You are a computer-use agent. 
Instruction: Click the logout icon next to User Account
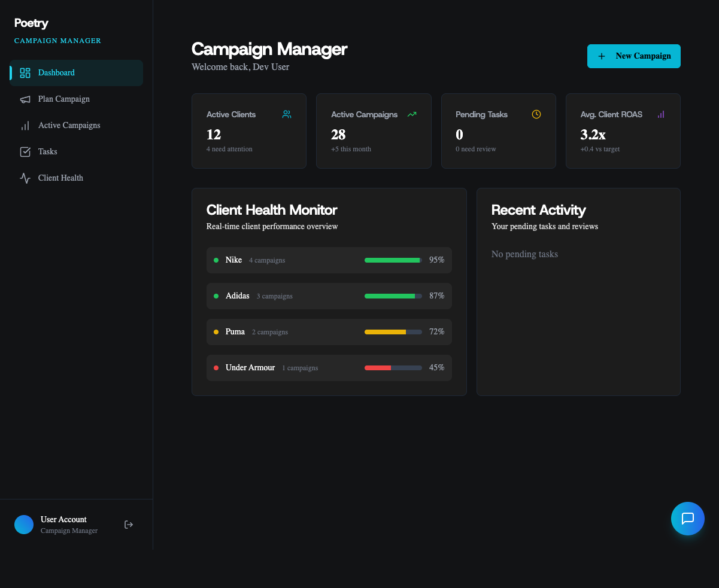click(x=129, y=524)
